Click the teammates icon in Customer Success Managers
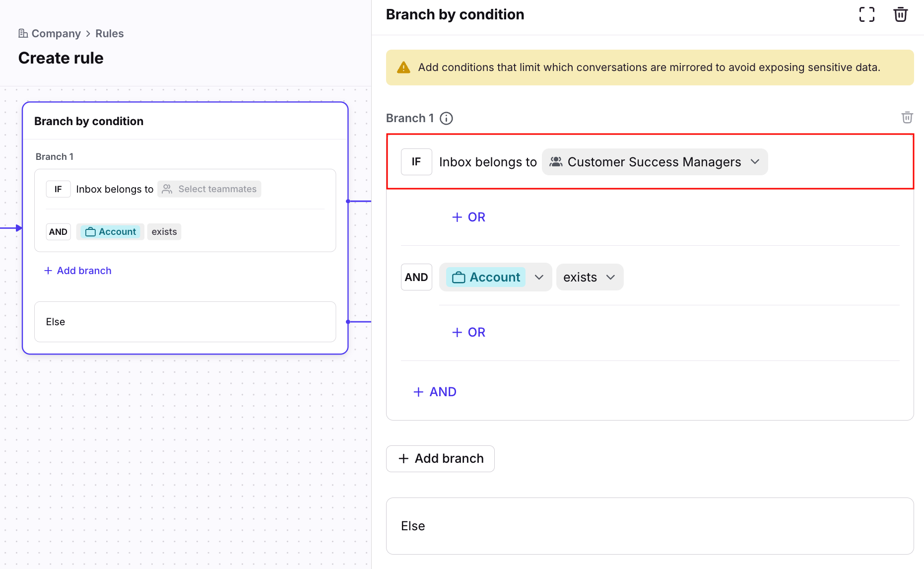The image size is (924, 569). (556, 162)
